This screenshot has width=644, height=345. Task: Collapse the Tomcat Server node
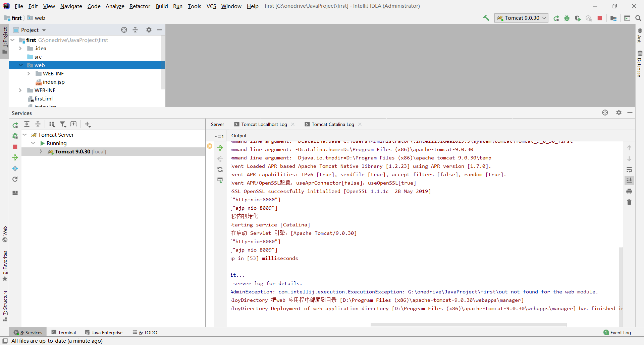24,135
